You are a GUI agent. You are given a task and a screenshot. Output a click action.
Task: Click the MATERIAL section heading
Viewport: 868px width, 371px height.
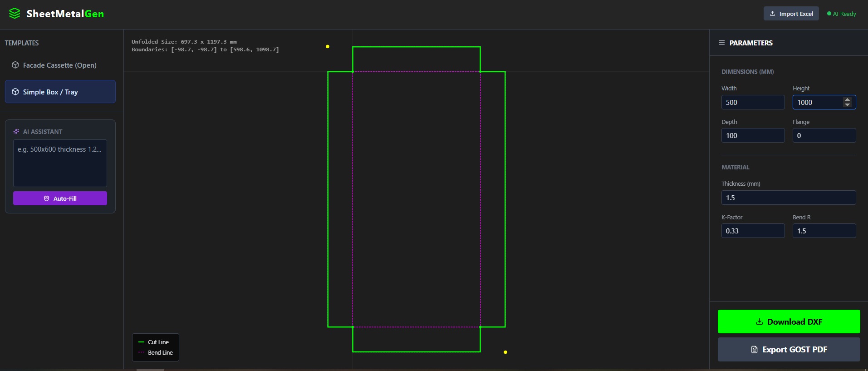pyautogui.click(x=736, y=167)
